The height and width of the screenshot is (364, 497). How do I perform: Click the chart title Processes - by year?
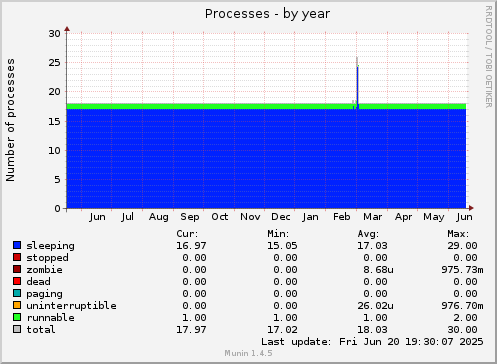[x=267, y=14]
